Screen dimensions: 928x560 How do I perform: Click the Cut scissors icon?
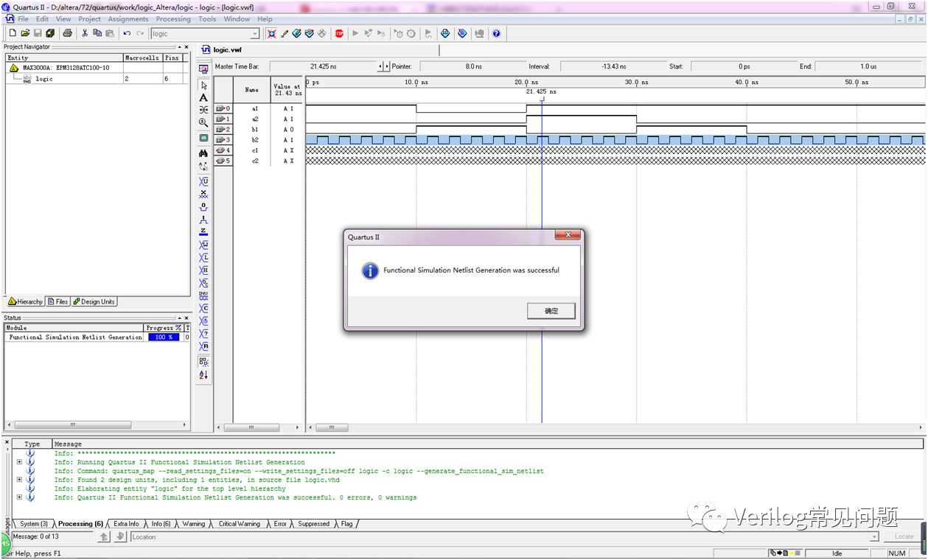85,33
